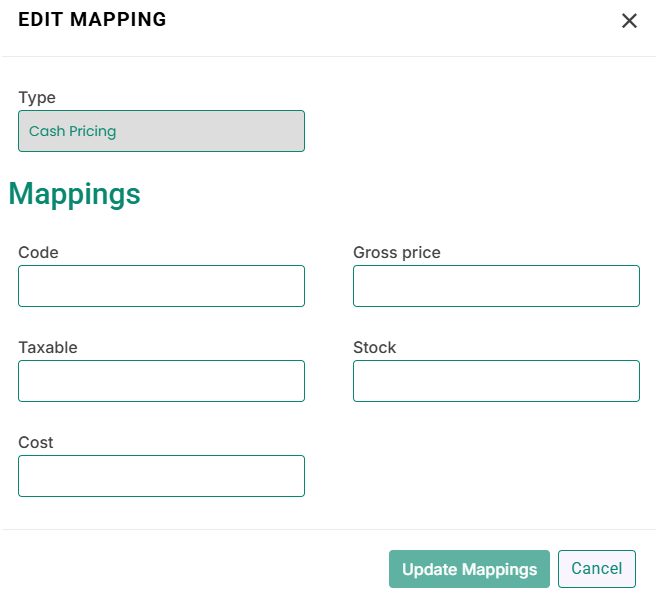Click the Type field label
The width and height of the screenshot is (667, 593).
pos(37,98)
